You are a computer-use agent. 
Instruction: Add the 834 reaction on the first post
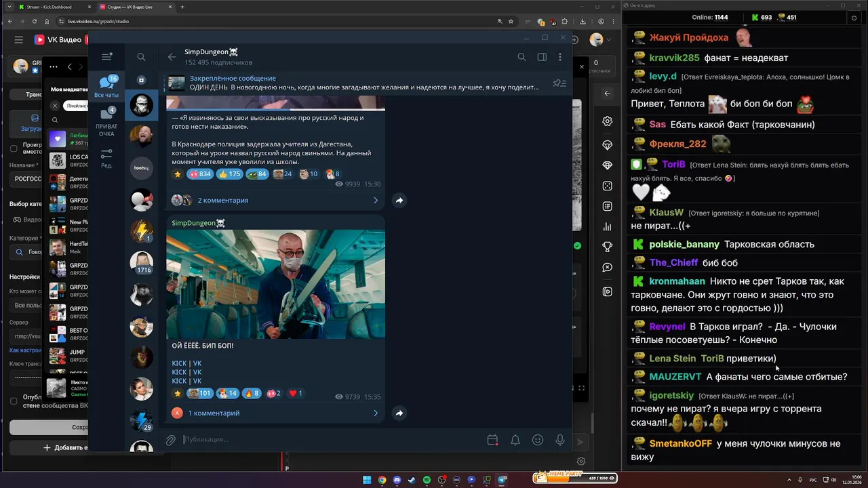tap(201, 174)
